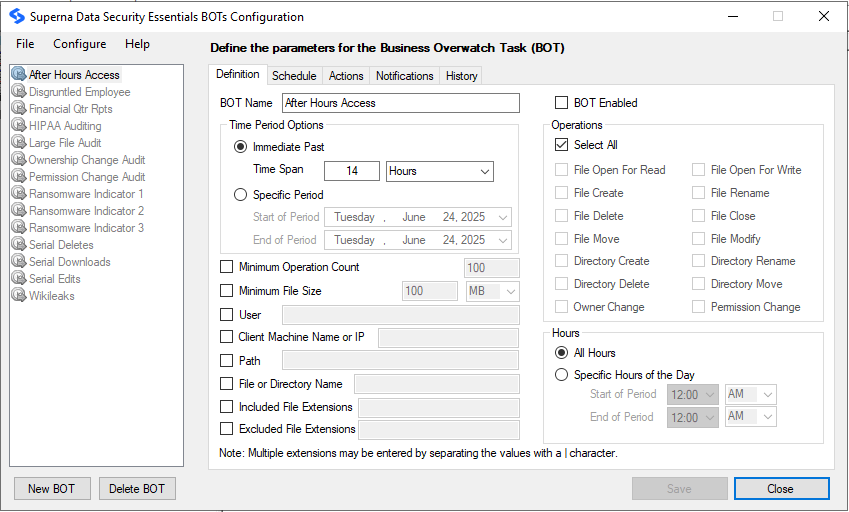This screenshot has width=849, height=512.
Task: Select Financial Qtr Rpts in BOT list
Action: point(70,109)
